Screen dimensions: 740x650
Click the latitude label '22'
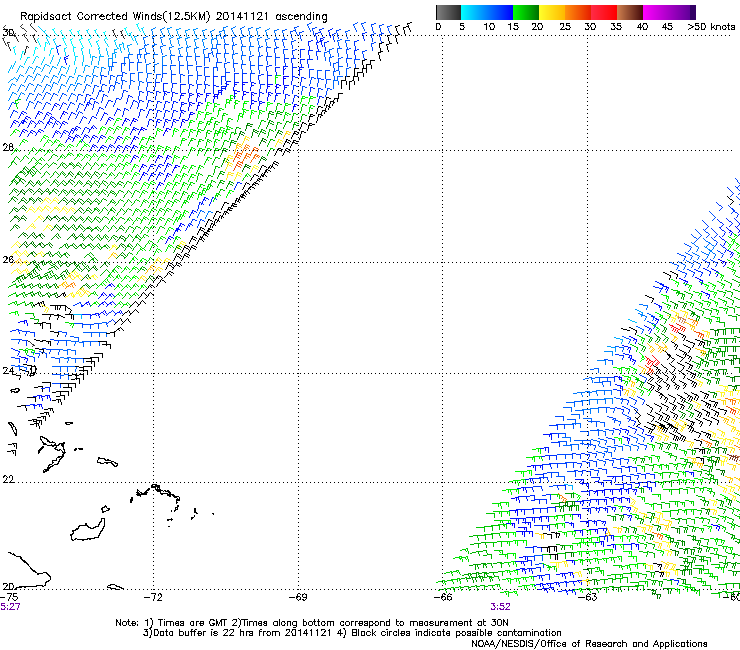click(x=8, y=479)
